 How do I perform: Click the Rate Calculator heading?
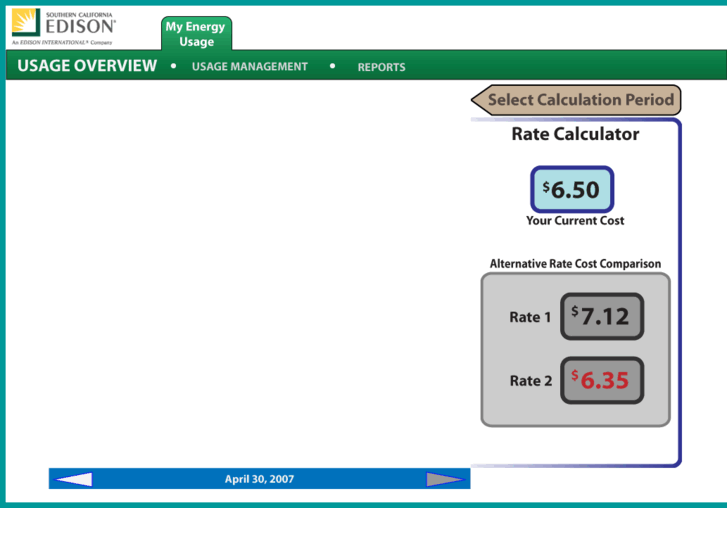click(x=575, y=134)
